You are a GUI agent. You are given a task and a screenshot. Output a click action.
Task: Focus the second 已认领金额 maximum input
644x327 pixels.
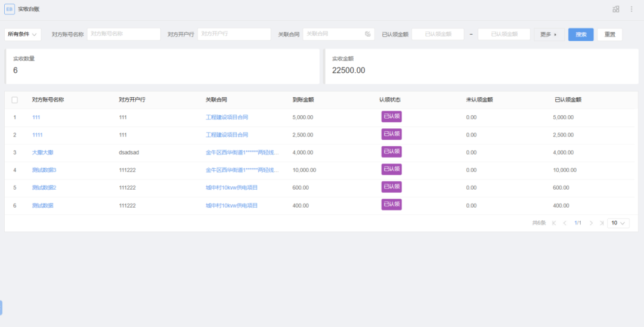[x=504, y=34]
